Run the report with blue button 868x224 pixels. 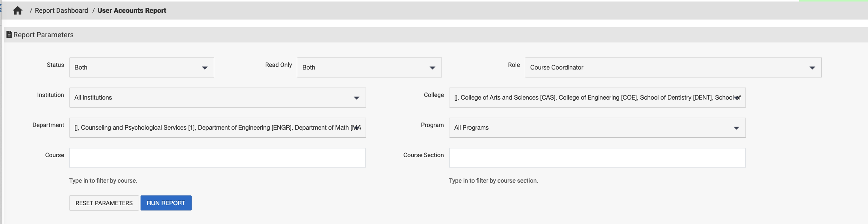pos(166,203)
